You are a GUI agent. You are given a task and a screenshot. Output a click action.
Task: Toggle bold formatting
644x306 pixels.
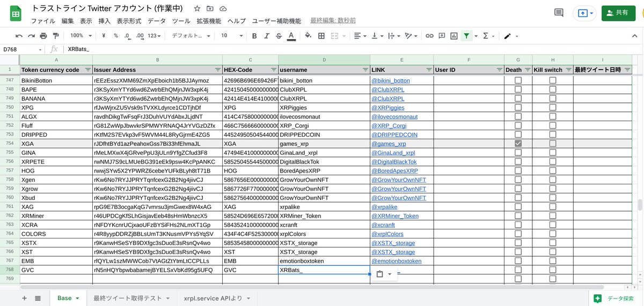(x=254, y=36)
